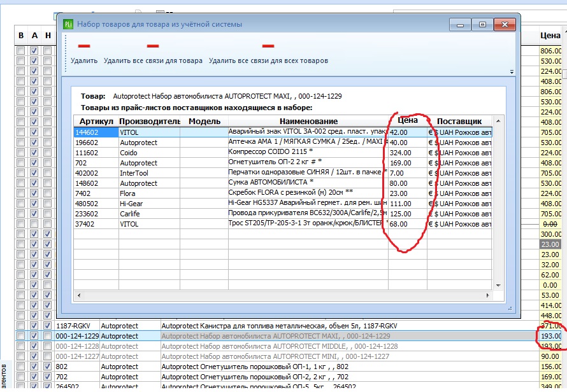
Task: Click the dialog table's scroll-down arrow
Action: pyautogui.click(x=498, y=286)
